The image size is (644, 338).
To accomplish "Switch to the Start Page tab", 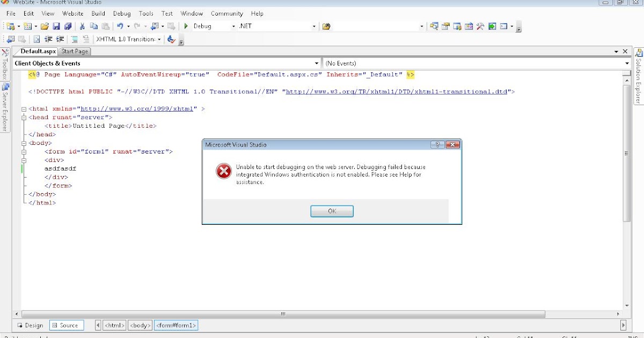I will point(75,51).
